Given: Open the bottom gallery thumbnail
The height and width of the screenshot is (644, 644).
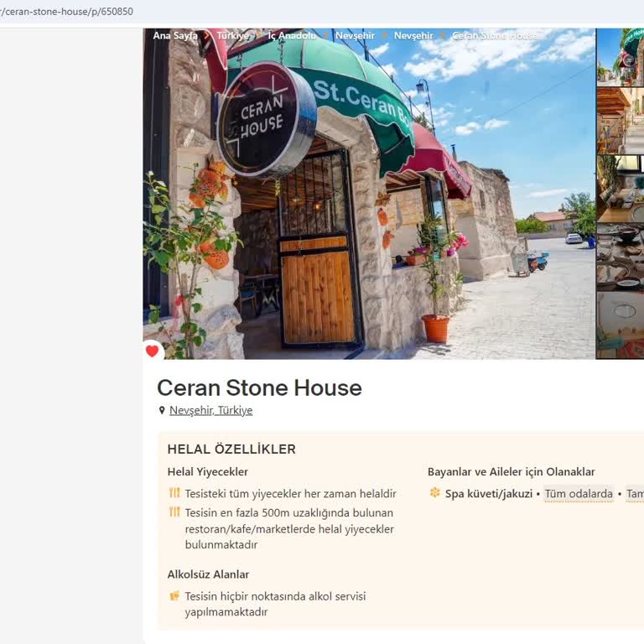Looking at the screenshot, I should (621, 325).
